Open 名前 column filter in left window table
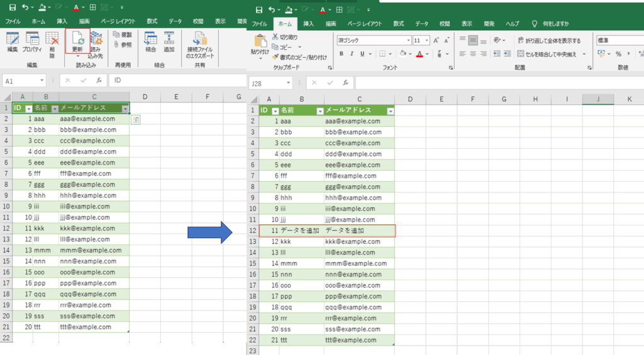The height and width of the screenshot is (355, 644). coord(55,109)
